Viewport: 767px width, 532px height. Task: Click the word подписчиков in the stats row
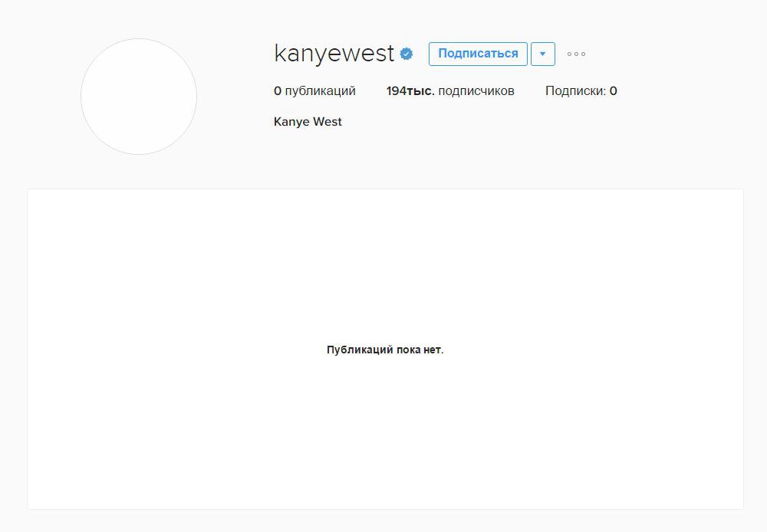coord(476,91)
